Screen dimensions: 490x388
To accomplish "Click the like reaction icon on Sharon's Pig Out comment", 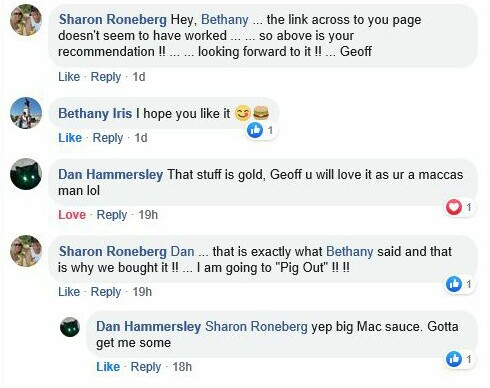I will click(454, 284).
